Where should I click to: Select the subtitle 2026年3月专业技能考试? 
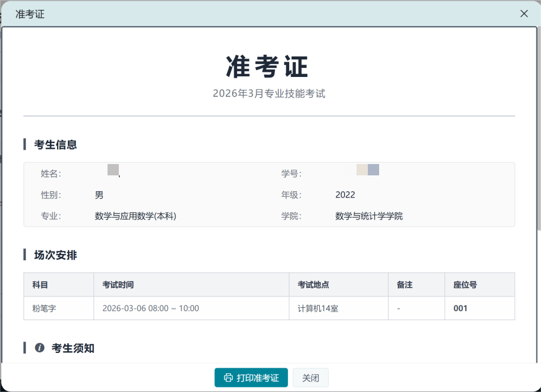pos(269,93)
